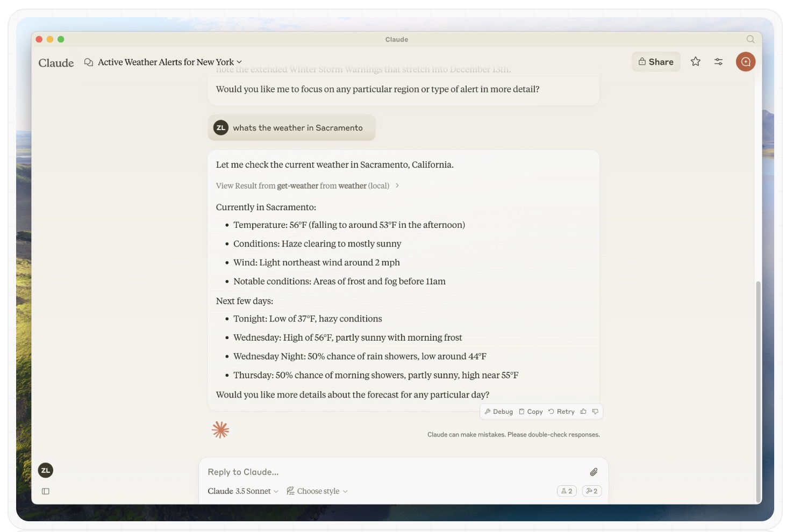Click the ZL avatar in the user message

(x=221, y=128)
